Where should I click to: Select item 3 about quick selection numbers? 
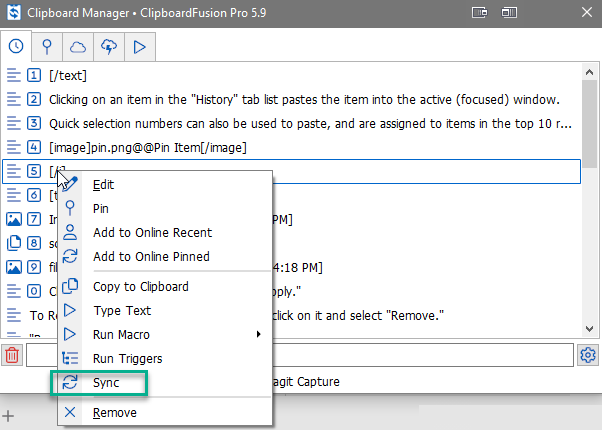(x=291, y=124)
